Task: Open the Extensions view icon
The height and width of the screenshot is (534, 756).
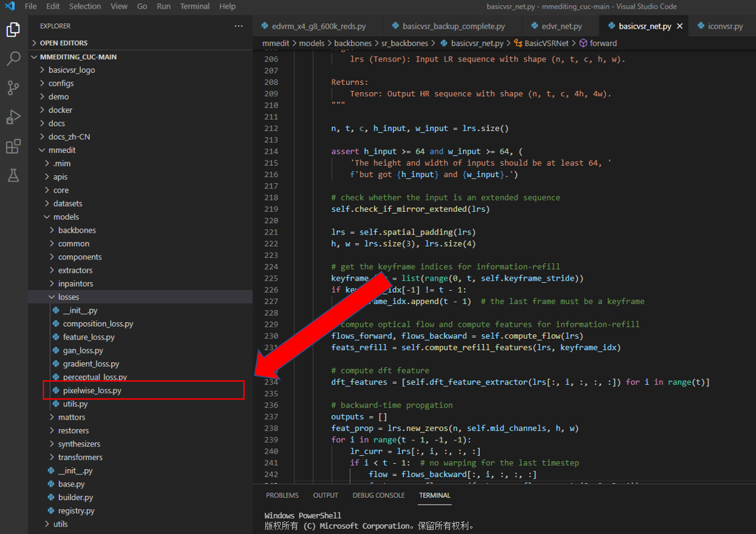Action: pyautogui.click(x=13, y=146)
